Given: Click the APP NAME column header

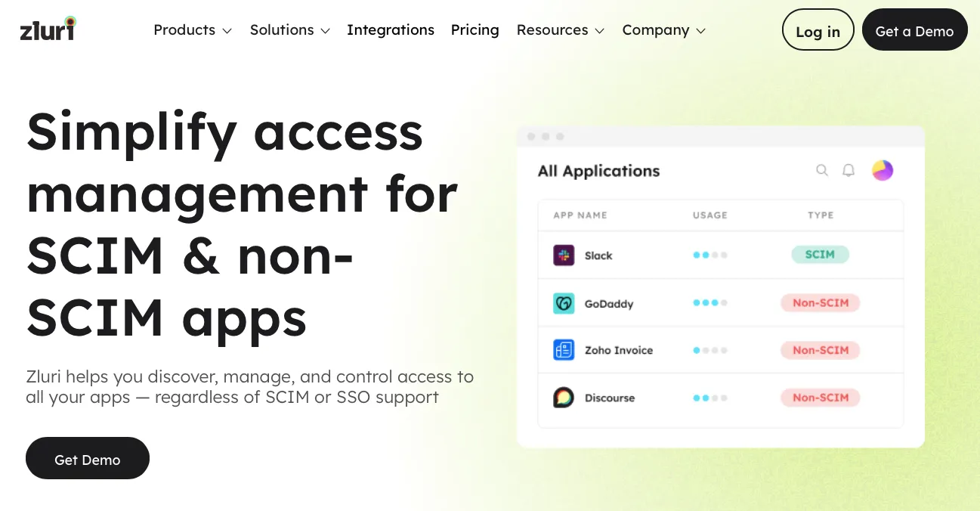Looking at the screenshot, I should click(580, 215).
